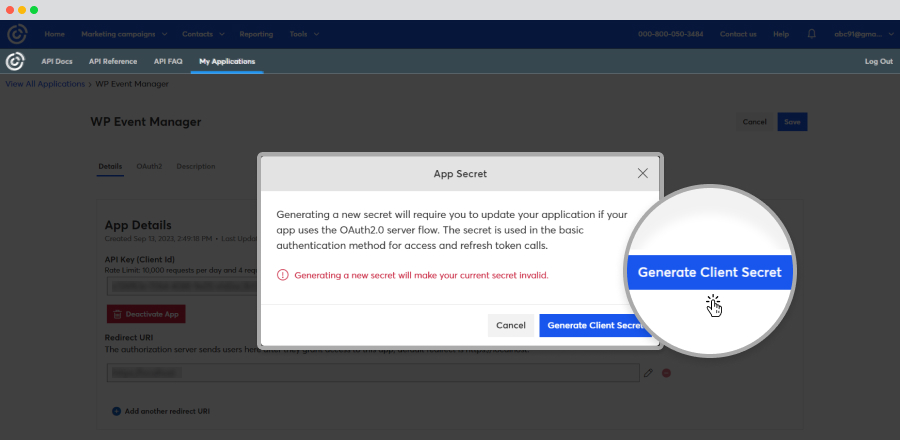Open Reporting in top navigation

(256, 34)
